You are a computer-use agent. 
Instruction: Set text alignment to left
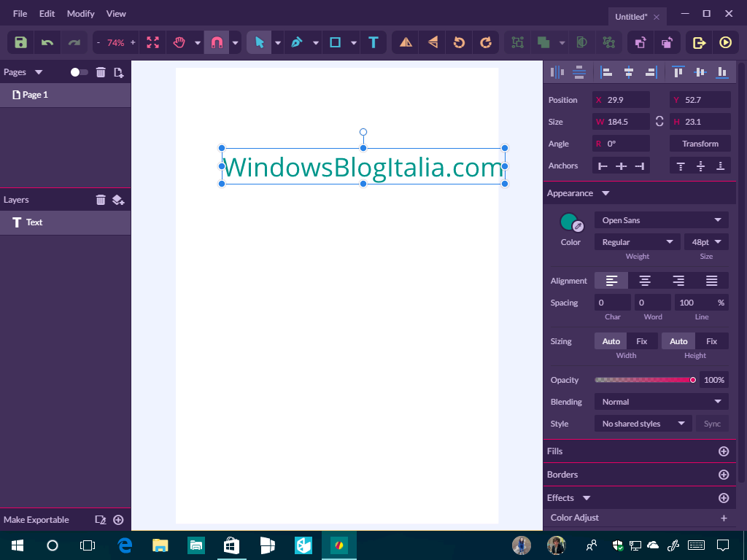coord(611,281)
